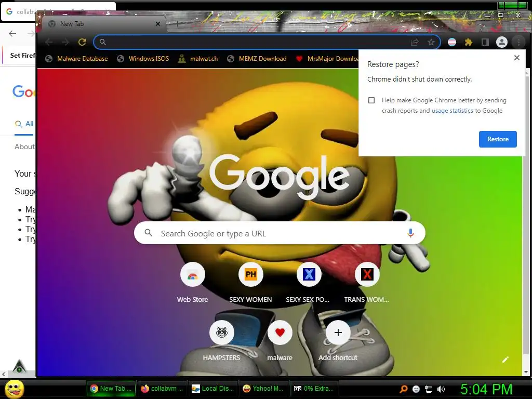The height and width of the screenshot is (399, 532).
Task: Click the orange magnifier tray icon
Action: [403, 389]
